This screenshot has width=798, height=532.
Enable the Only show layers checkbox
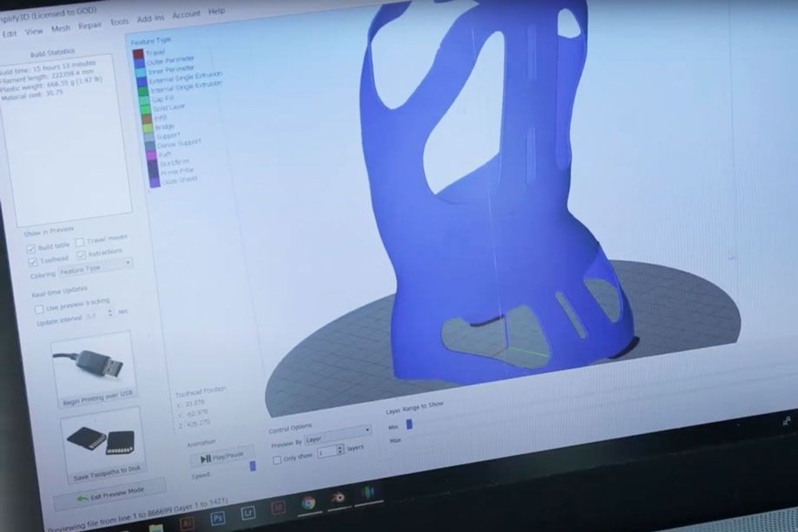pyautogui.click(x=277, y=460)
